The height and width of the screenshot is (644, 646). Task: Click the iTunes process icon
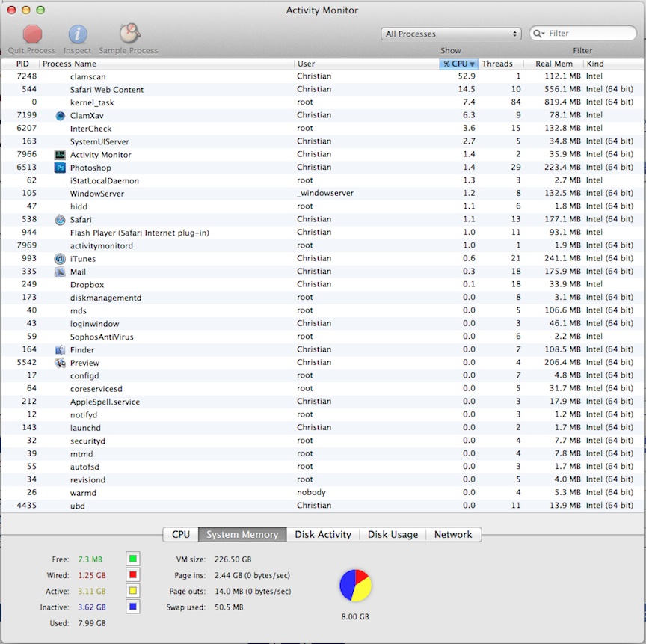click(x=60, y=259)
